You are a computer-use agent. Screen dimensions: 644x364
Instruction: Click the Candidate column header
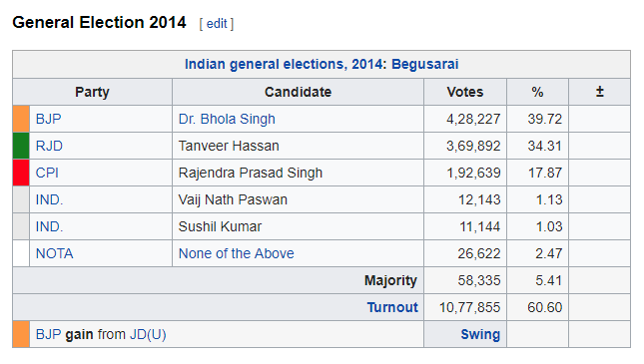[298, 92]
